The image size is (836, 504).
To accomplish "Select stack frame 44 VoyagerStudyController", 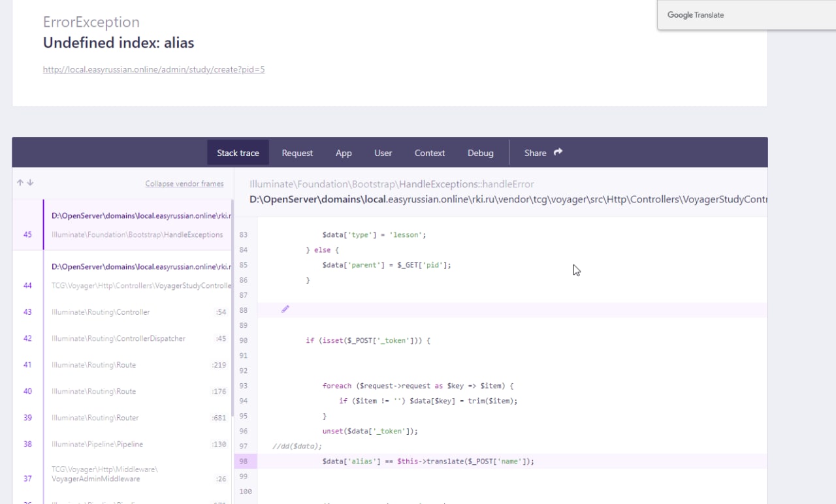I will point(122,276).
